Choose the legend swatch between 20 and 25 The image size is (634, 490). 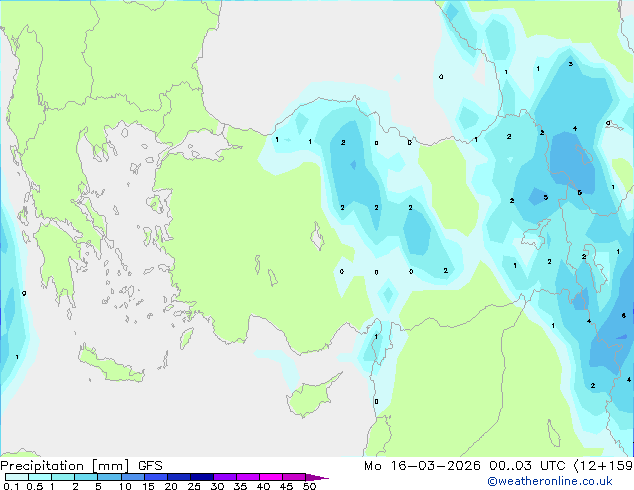179,477
